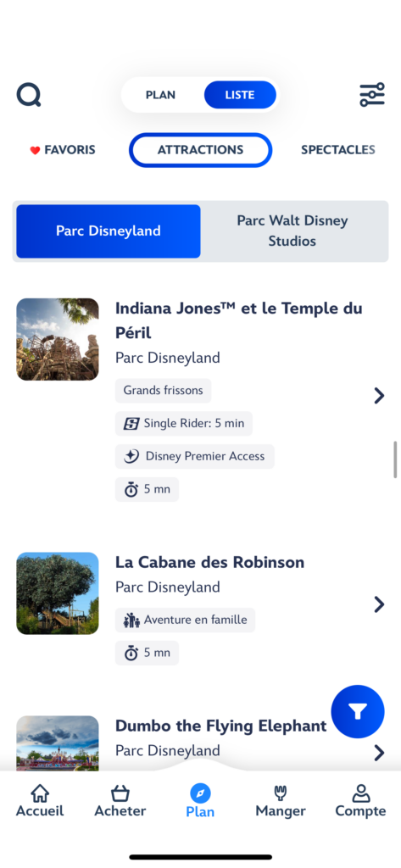This screenshot has height=868, width=401.
Task: Expand La Cabane des Robinson chevron
Action: tap(379, 604)
